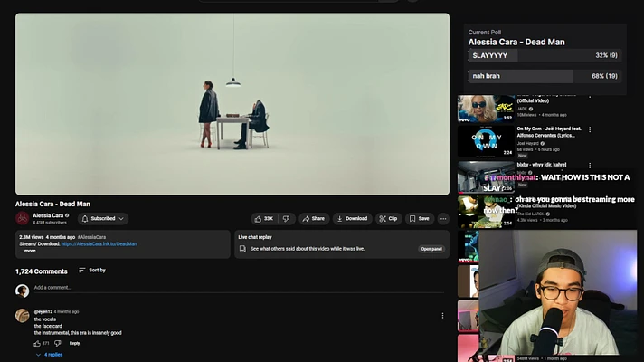
Task: Focus the Add a comment field
Action: coord(239,288)
